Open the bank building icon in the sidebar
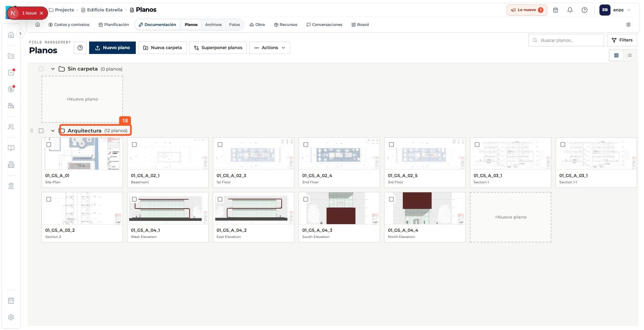644x330 pixels. pyautogui.click(x=11, y=186)
